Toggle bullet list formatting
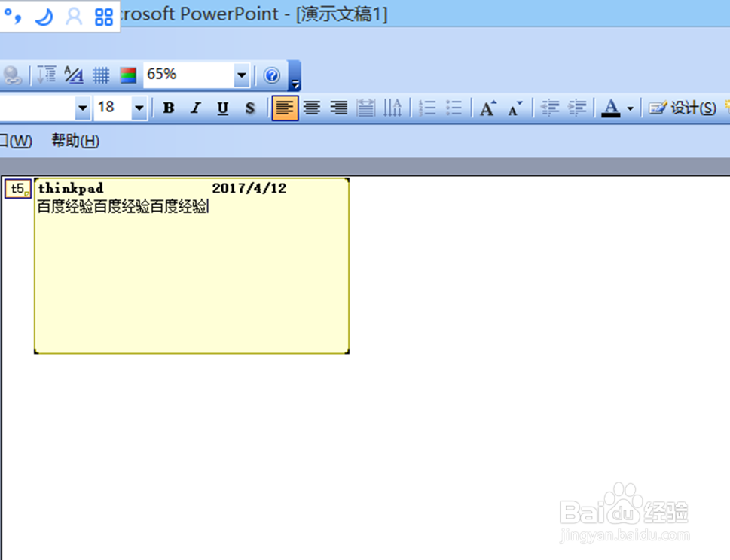 coord(454,108)
